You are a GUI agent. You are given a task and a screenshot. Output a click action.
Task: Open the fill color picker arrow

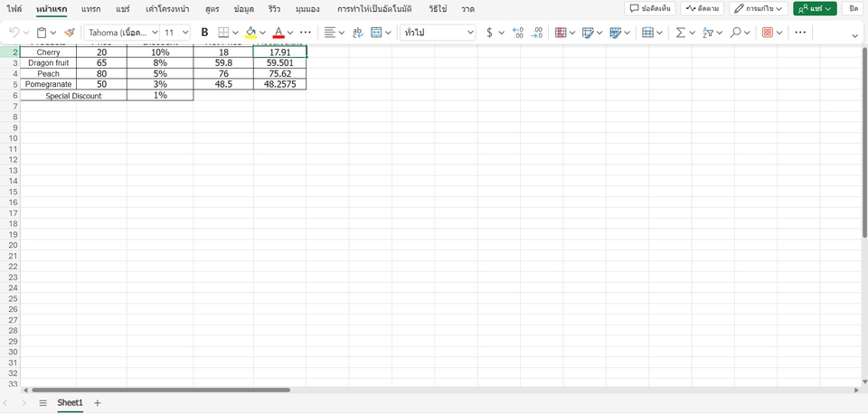tap(262, 33)
